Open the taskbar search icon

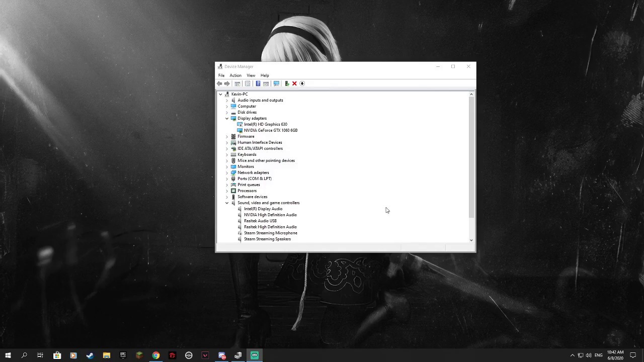24,355
